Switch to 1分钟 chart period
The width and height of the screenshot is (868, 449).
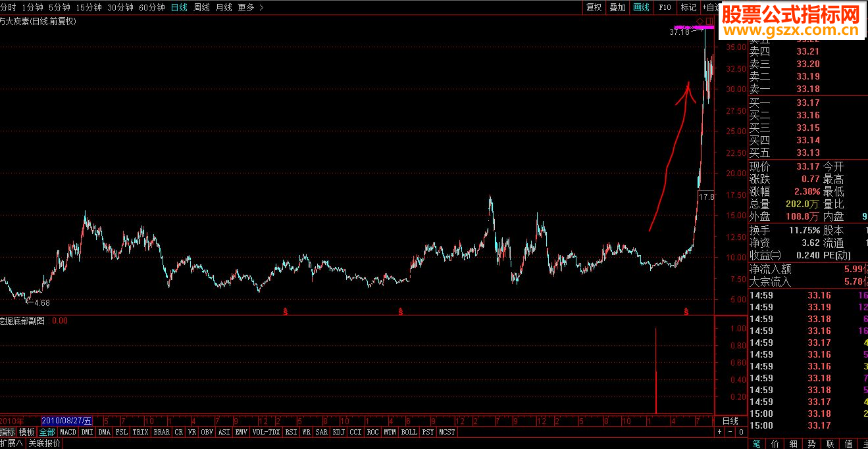(33, 7)
